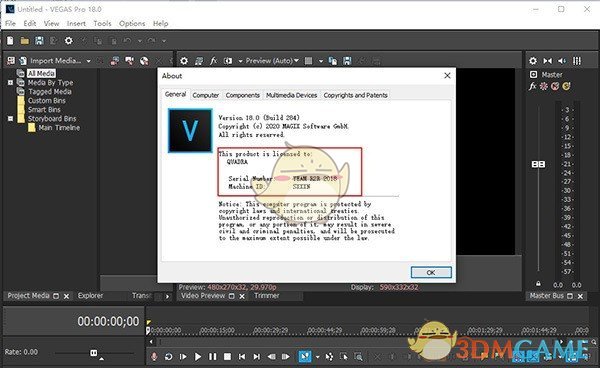This screenshot has width=600, height=368.
Task: Select Custom Bins folder
Action: pyautogui.click(x=46, y=101)
